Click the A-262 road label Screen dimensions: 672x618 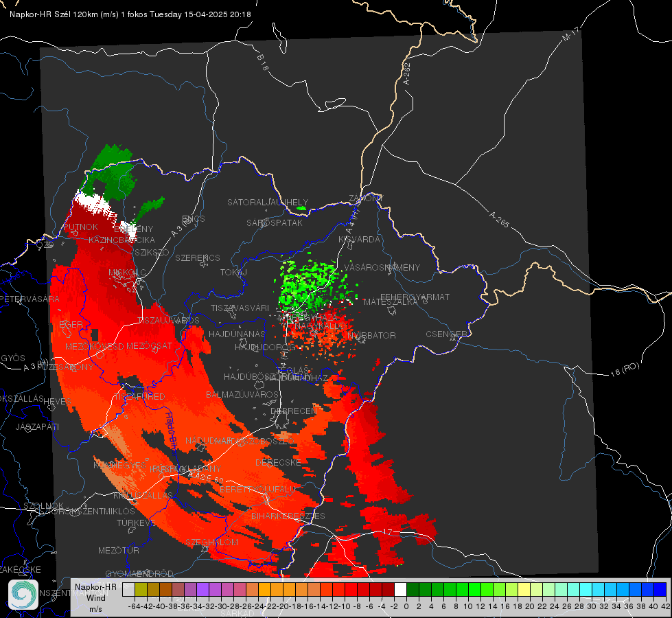click(x=407, y=73)
